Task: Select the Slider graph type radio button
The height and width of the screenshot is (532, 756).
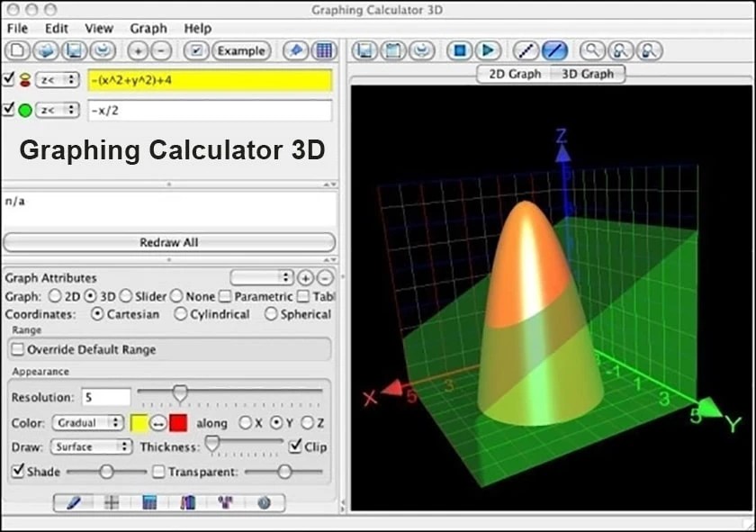Action: point(125,296)
